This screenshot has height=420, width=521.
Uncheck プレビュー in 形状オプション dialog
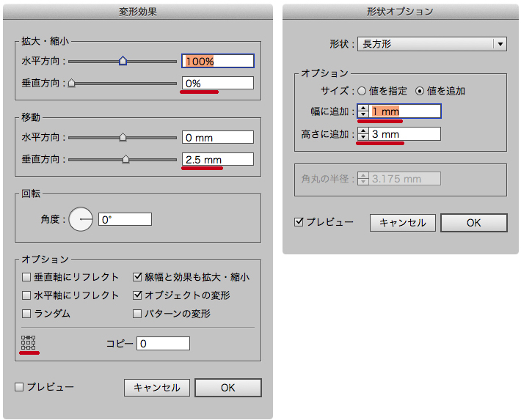299,222
